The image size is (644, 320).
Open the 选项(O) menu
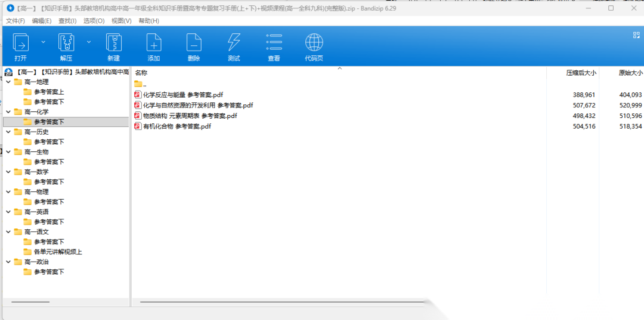pos(94,21)
